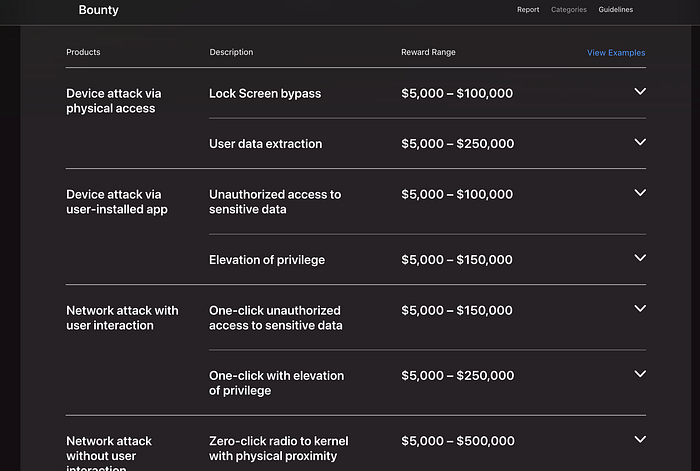
Task: Expand the Elevation of privilege row chevron
Action: [640, 258]
